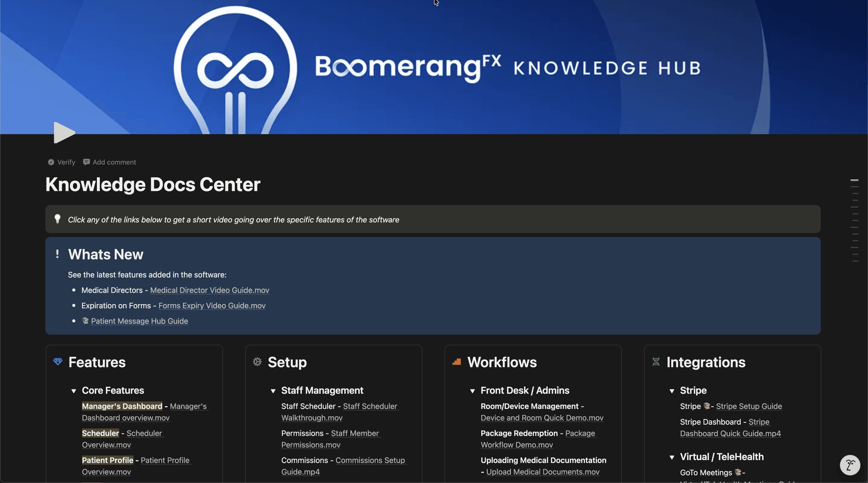This screenshot has height=483, width=868.
Task: Open Forms Expiry Video Guide.mov link
Action: click(212, 306)
